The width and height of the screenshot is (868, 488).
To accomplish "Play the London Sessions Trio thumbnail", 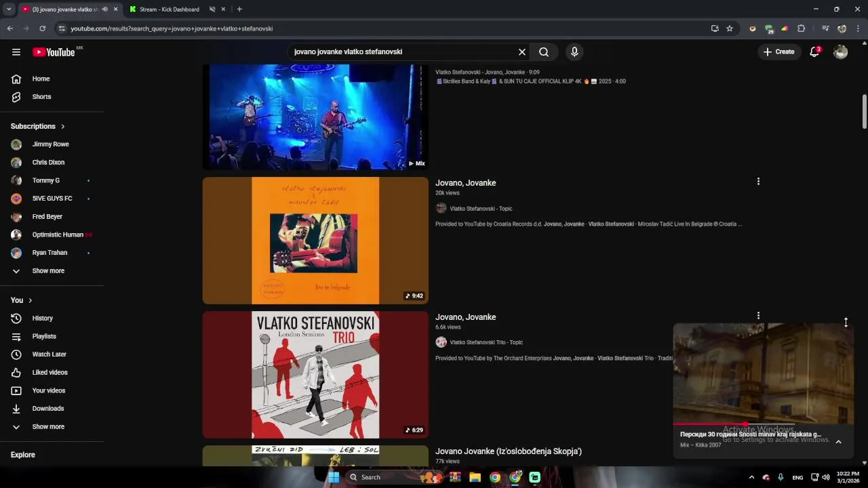I will (x=315, y=375).
